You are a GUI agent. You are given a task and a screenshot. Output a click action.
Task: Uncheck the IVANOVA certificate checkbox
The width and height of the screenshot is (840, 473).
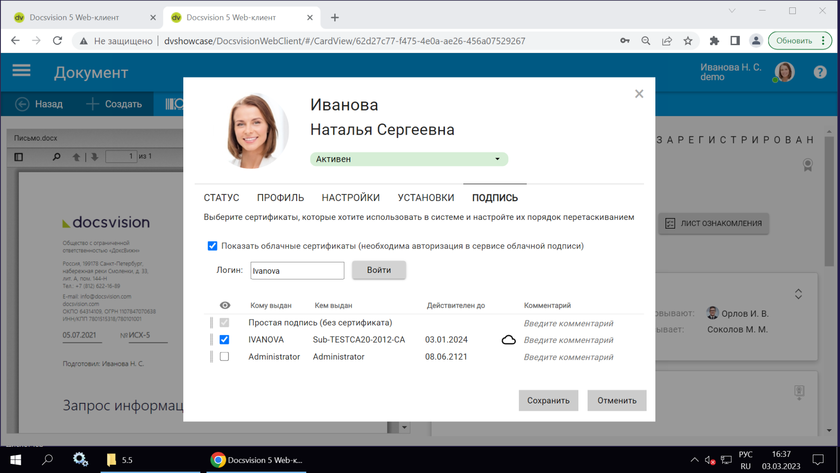(x=224, y=340)
